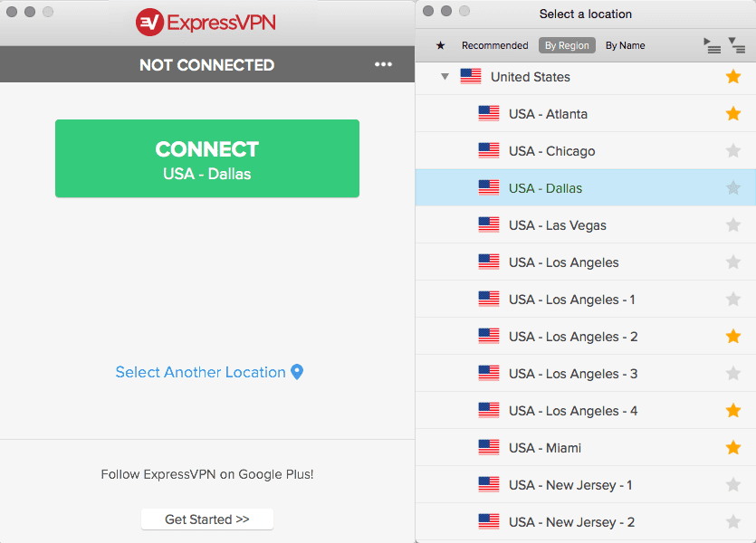Select USA - Los Angeles from the list

[x=563, y=262]
